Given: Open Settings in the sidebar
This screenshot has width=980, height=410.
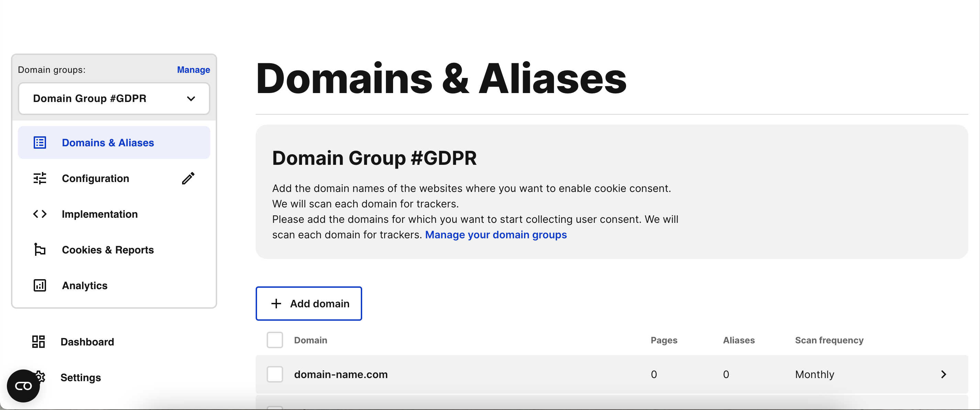Looking at the screenshot, I should (81, 377).
